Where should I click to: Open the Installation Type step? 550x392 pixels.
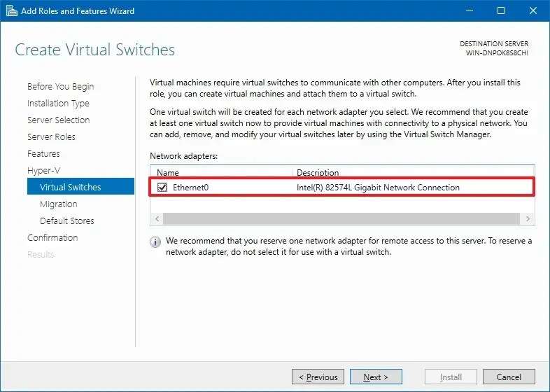(58, 103)
